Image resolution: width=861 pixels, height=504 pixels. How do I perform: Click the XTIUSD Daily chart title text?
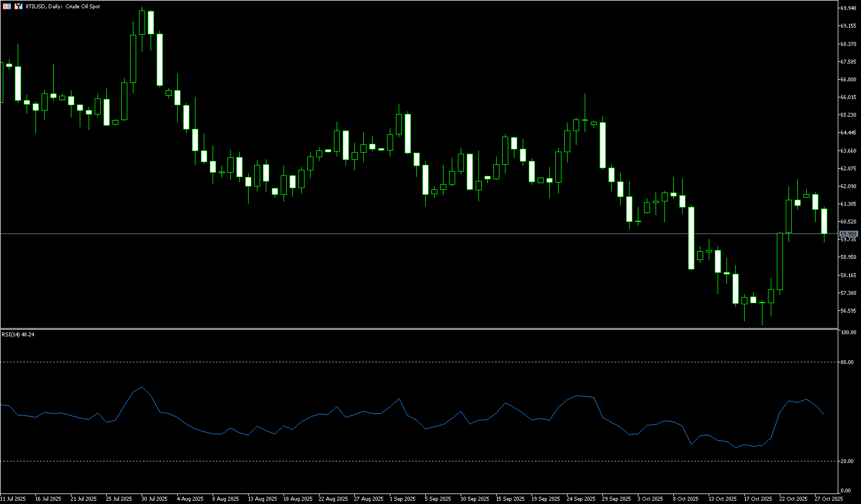63,7
